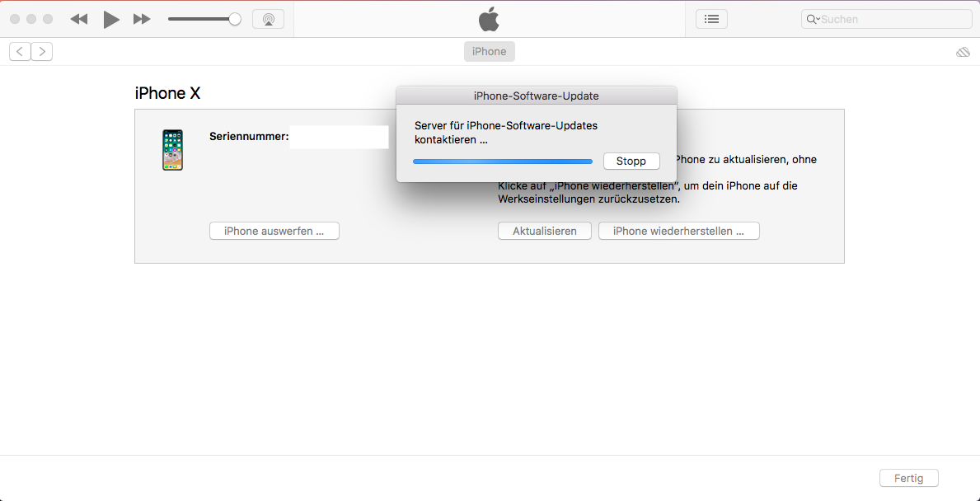Screen dimensions: 980x501
Task: Open the search magnifier dropdown
Action: click(814, 20)
